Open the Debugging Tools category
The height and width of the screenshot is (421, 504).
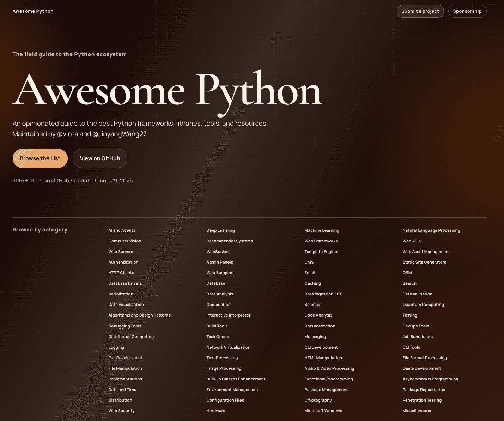[125, 326]
